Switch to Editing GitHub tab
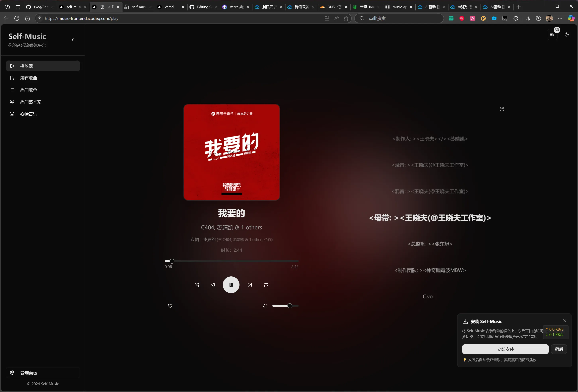Screen dimensions: 578x392 coord(204,7)
